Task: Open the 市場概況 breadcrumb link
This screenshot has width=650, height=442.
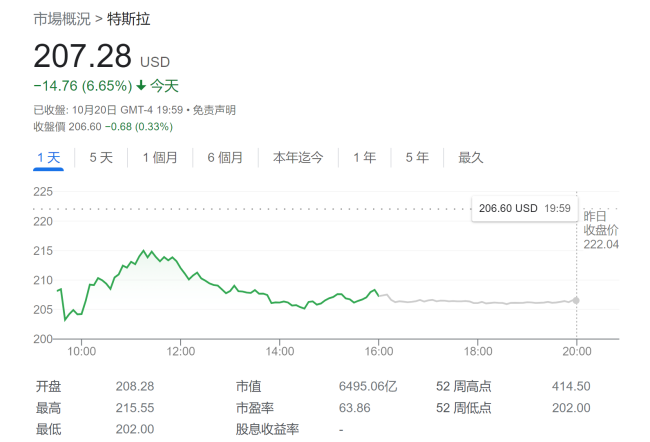Action: (x=62, y=19)
